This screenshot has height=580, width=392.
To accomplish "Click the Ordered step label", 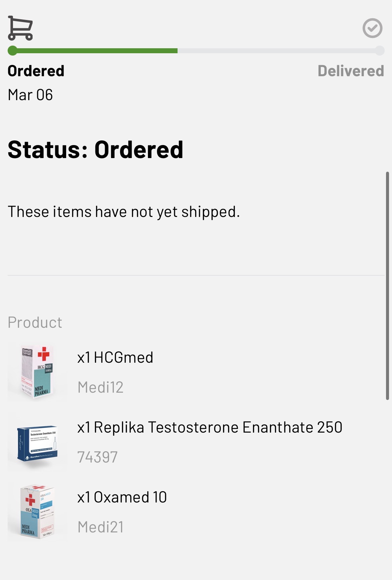I will pyautogui.click(x=36, y=71).
